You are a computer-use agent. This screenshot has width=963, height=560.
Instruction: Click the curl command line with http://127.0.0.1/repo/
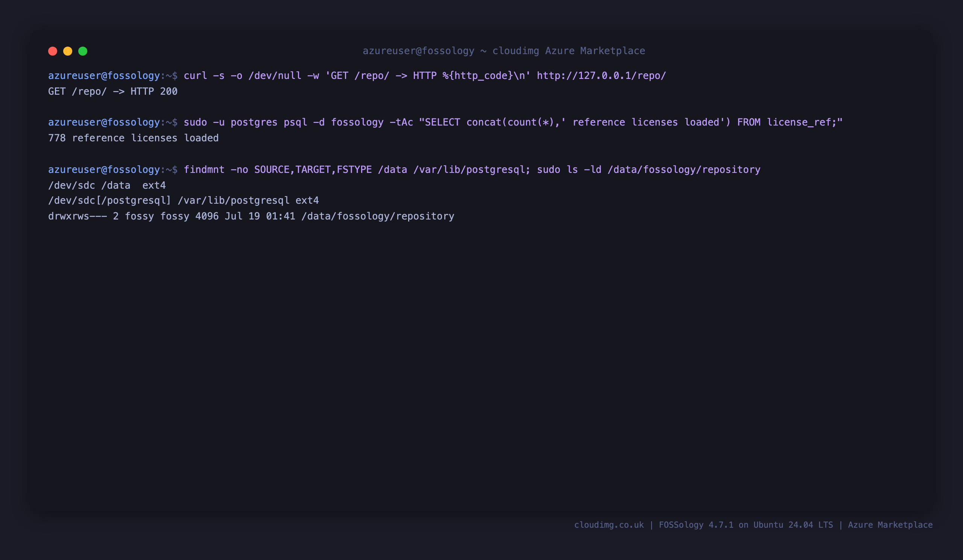[x=357, y=76]
